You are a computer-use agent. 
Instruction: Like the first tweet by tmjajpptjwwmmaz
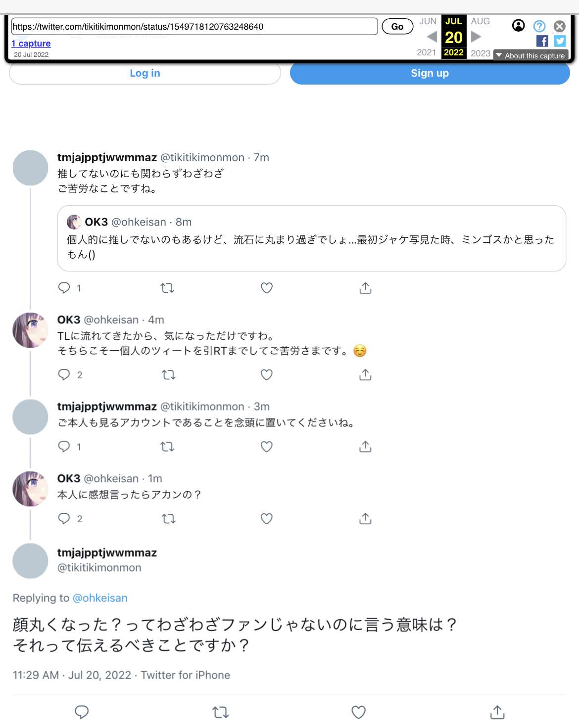(x=267, y=288)
